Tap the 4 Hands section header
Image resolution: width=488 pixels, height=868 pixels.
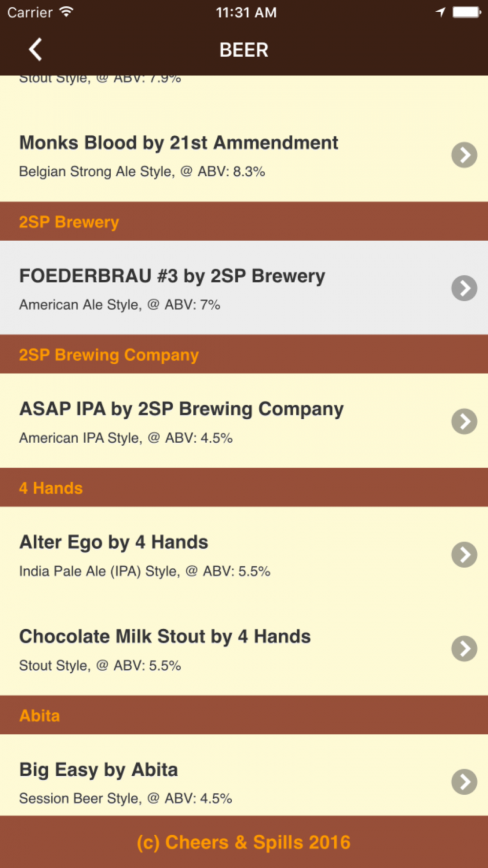pyautogui.click(x=244, y=487)
